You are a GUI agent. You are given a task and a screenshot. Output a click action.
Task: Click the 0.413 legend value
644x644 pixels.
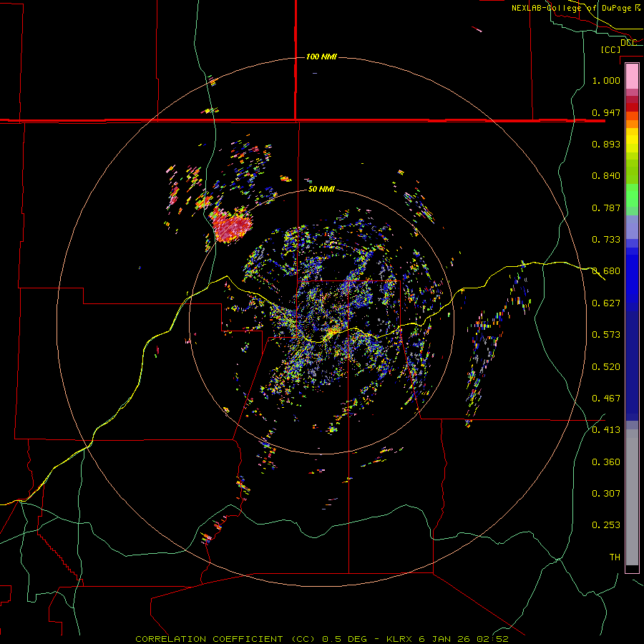click(x=606, y=430)
